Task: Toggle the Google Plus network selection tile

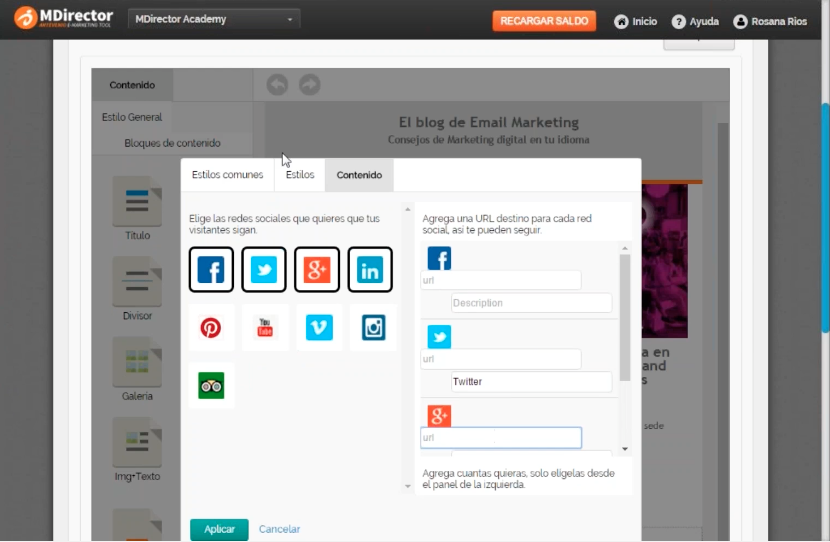Action: (x=317, y=269)
